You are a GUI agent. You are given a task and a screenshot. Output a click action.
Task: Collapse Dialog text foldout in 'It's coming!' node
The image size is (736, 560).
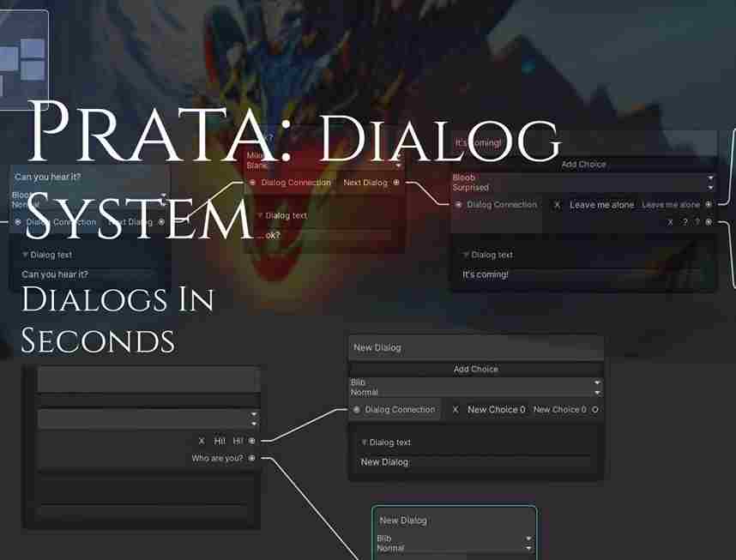pyautogui.click(x=466, y=255)
